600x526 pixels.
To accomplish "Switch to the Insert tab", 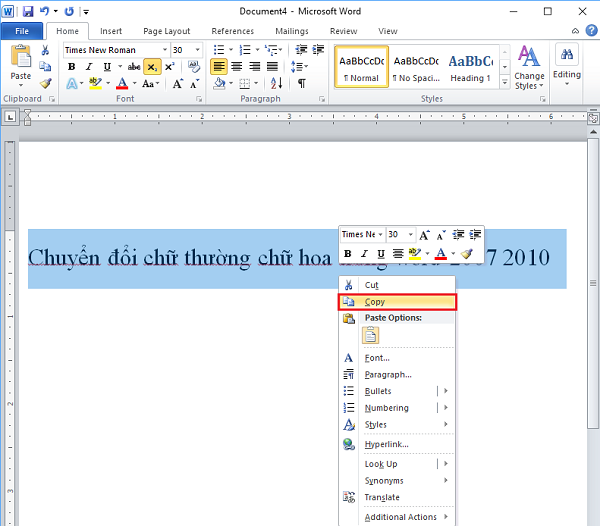I will point(111,31).
